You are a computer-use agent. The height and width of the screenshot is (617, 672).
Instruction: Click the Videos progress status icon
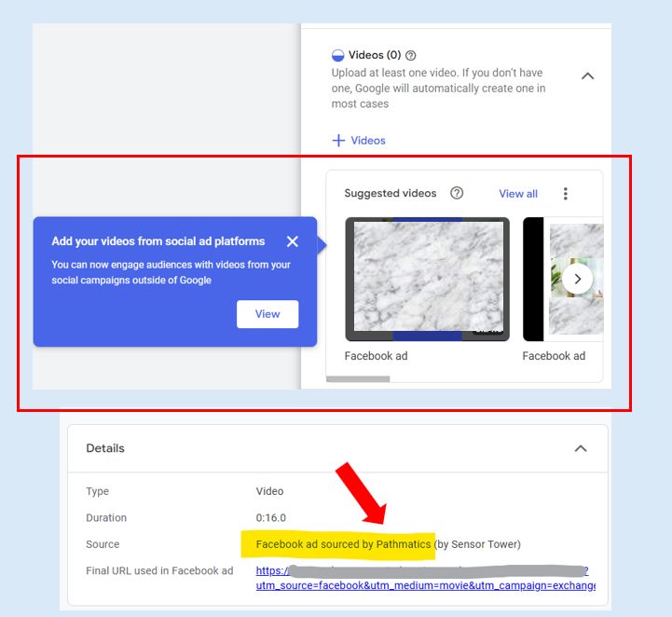tap(337, 55)
